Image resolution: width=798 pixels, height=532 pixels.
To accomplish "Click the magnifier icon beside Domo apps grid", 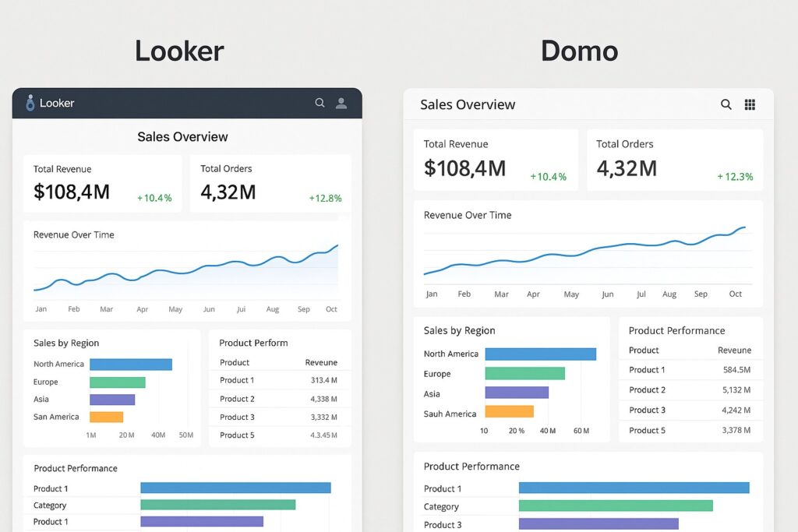I will 726,104.
